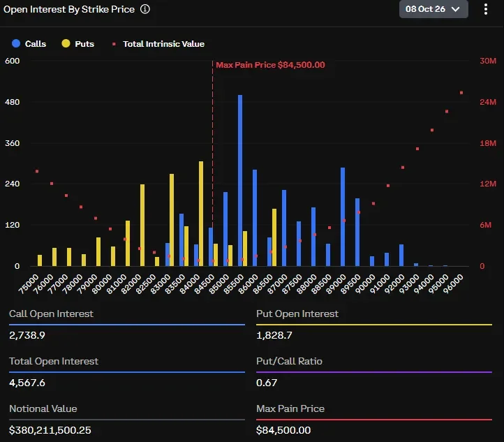The height and width of the screenshot is (442, 504).
Task: Click the red intrinsic value dot at 96000
Action: point(461,93)
